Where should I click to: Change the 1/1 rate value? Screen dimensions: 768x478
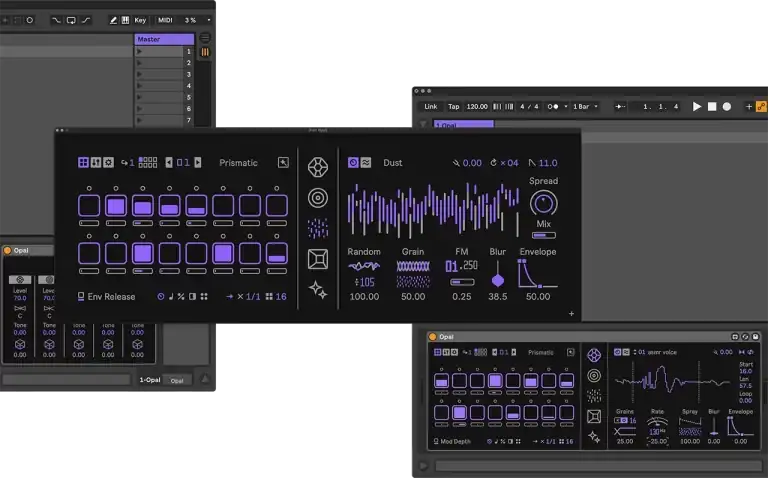tap(249, 296)
